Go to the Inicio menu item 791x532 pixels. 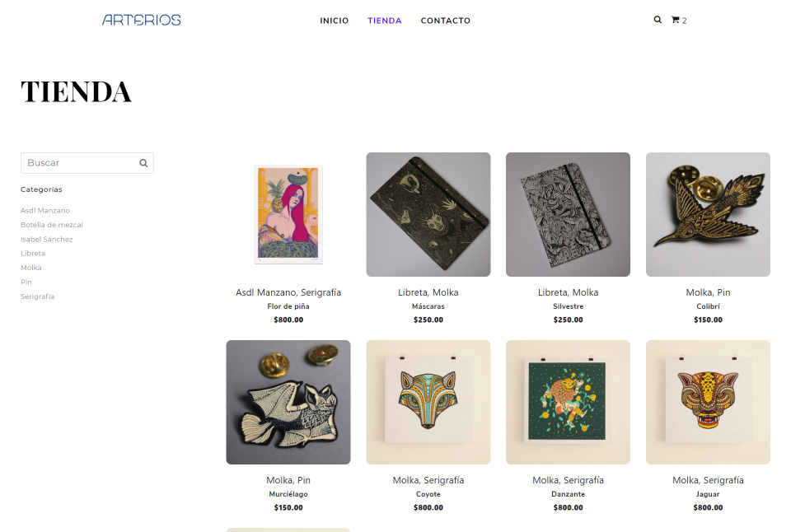[x=335, y=21]
